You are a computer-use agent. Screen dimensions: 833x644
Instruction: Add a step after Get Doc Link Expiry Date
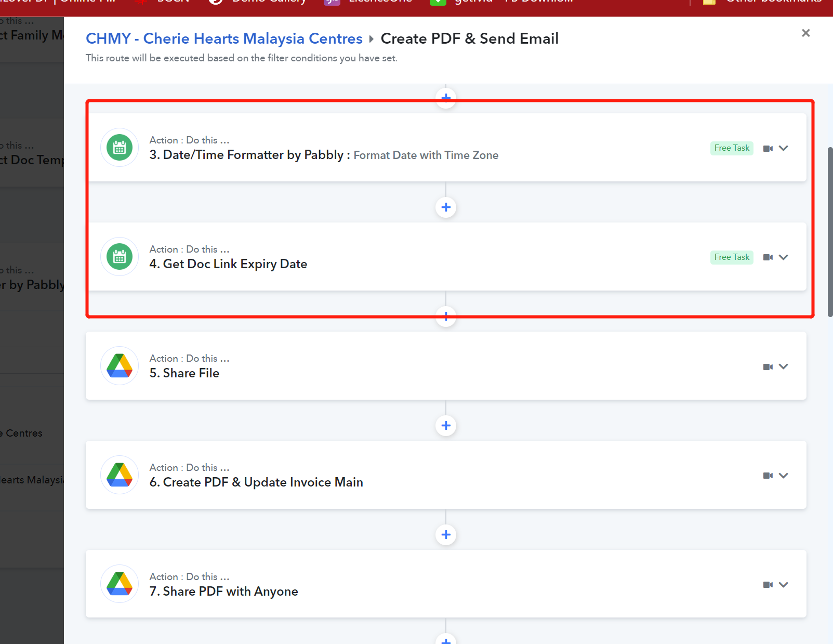point(446,316)
